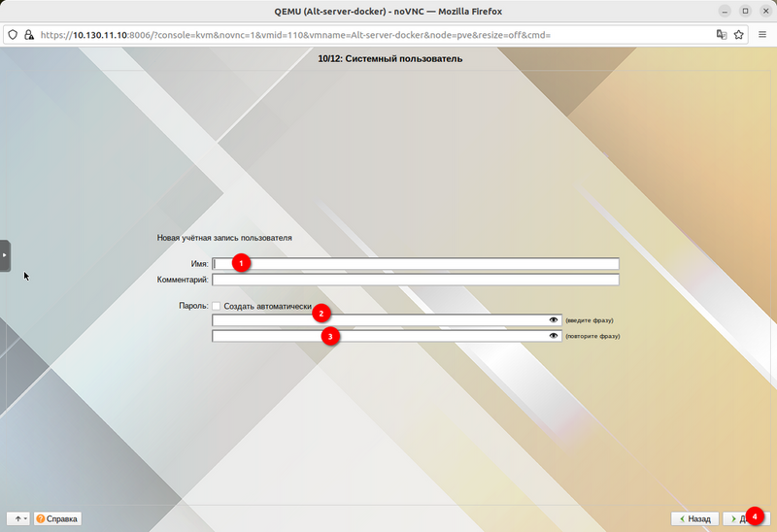Open the Firefox hamburger menu

[x=761, y=34]
